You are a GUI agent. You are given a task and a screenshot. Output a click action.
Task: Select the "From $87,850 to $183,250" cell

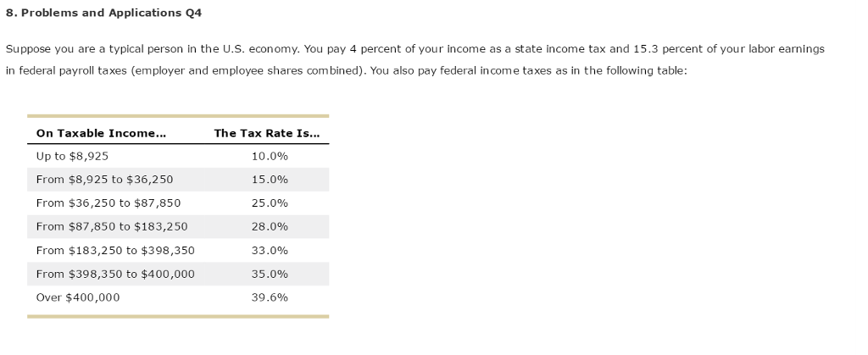(112, 227)
